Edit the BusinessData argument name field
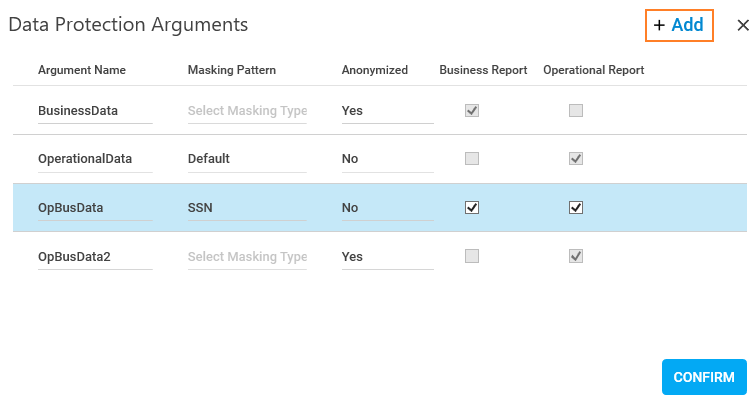The image size is (753, 401). 95,111
